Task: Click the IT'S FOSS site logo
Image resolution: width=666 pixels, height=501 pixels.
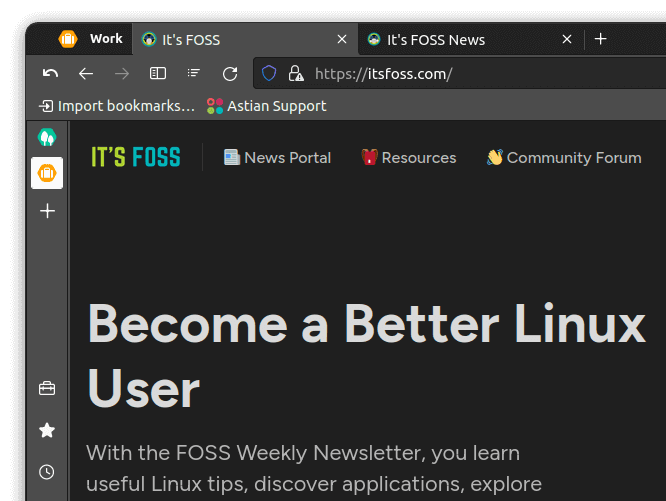Action: tap(136, 157)
